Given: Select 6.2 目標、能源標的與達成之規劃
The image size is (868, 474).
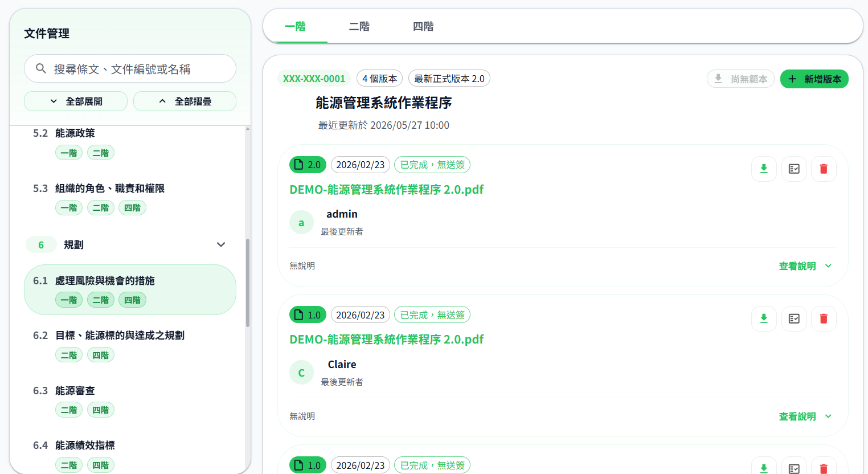Looking at the screenshot, I should 130,345.
